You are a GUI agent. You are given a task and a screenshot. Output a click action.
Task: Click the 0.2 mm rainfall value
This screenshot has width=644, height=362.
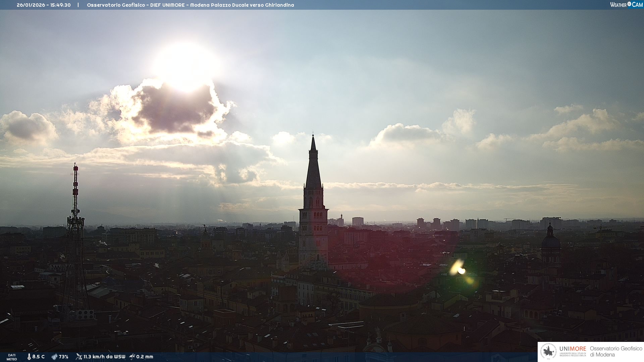click(x=145, y=357)
